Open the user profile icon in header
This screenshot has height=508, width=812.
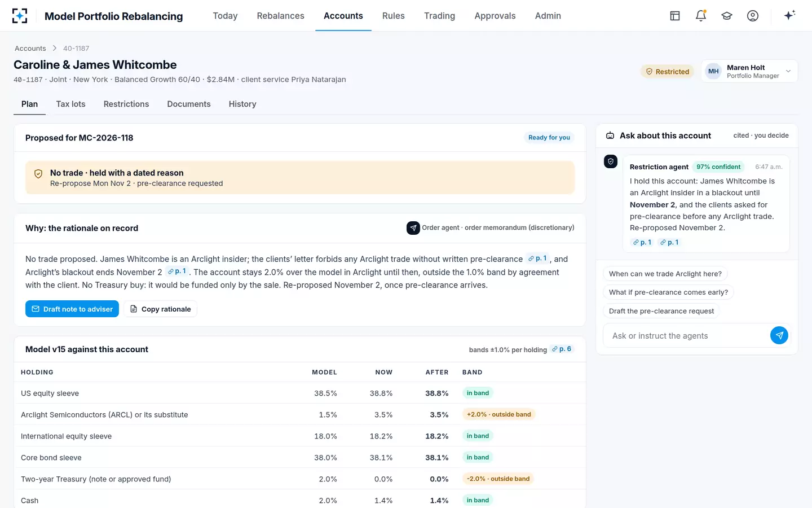click(x=753, y=16)
